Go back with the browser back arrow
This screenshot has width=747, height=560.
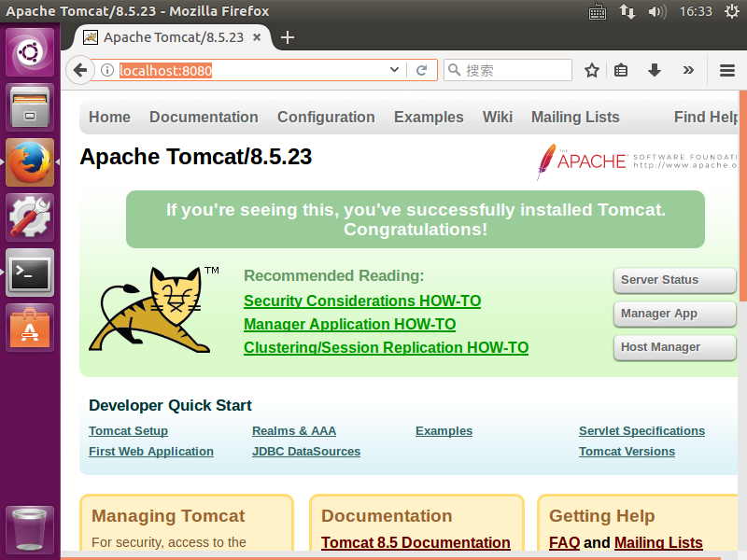coord(80,71)
